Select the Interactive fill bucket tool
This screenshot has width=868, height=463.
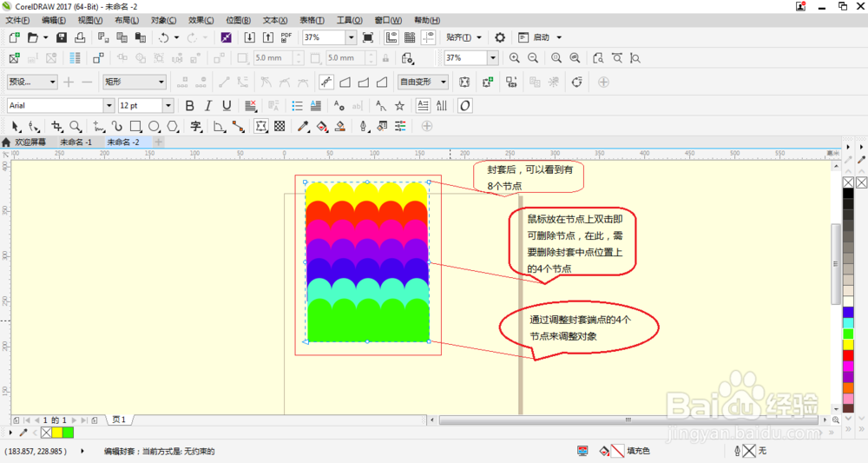pos(322,126)
